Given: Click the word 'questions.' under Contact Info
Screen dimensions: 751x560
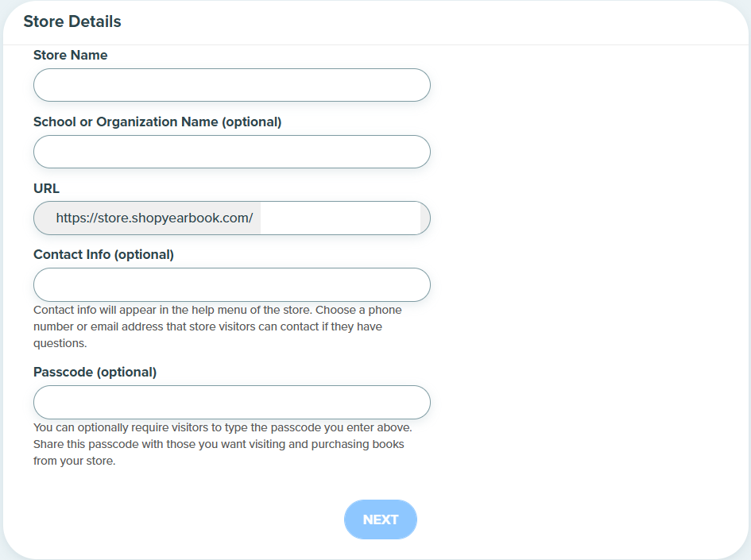Looking at the screenshot, I should pyautogui.click(x=60, y=343).
